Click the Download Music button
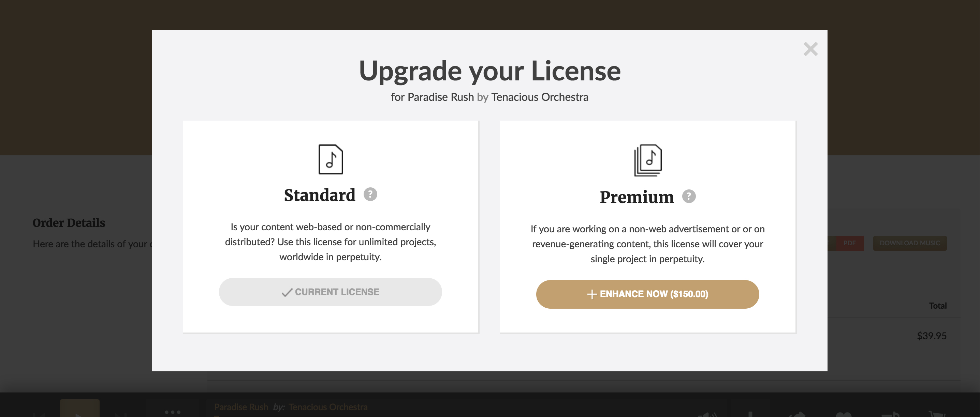This screenshot has width=980, height=417. 910,243
